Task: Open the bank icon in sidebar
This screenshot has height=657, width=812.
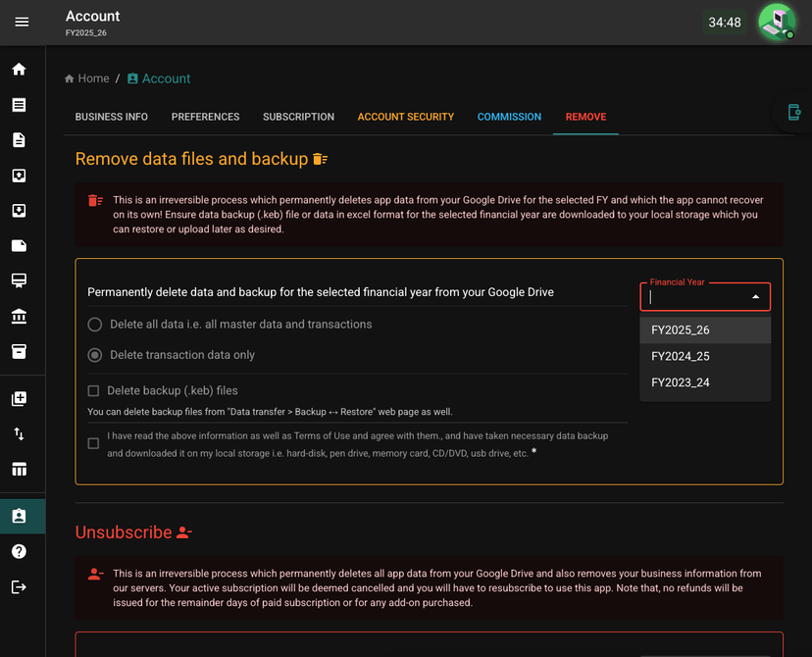Action: 20,316
